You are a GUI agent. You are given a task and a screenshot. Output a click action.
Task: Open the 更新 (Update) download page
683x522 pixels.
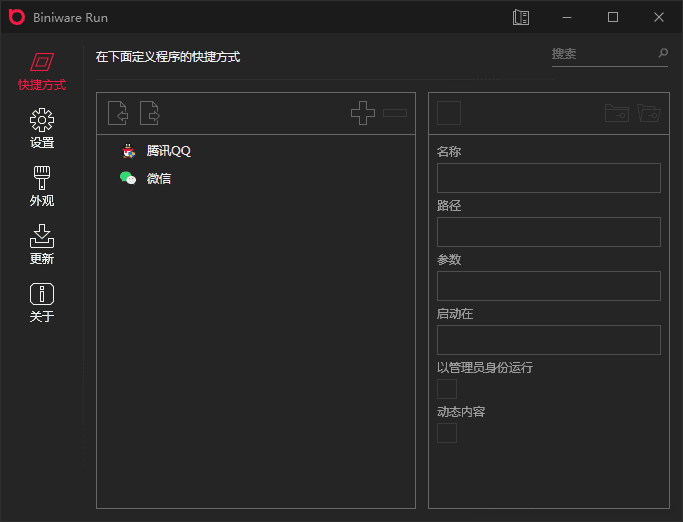tap(41, 245)
